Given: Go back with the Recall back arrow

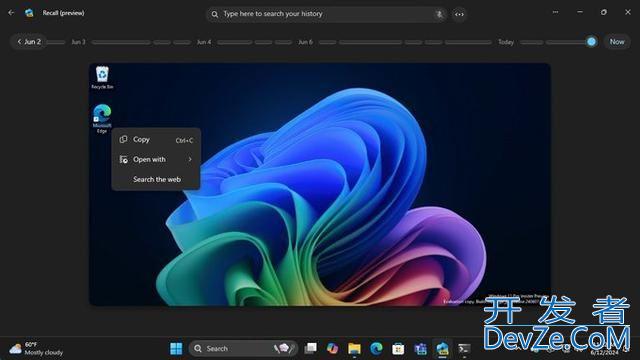Looking at the screenshot, I should tap(11, 13).
